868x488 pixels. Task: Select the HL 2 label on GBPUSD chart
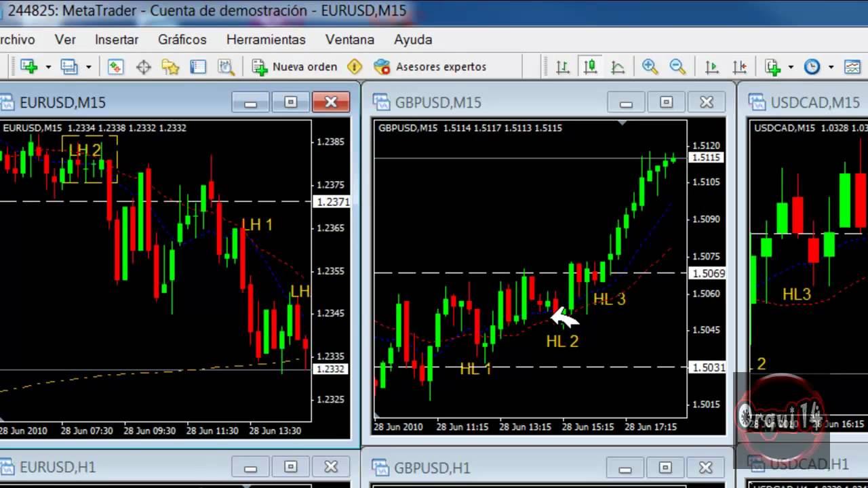coord(562,342)
